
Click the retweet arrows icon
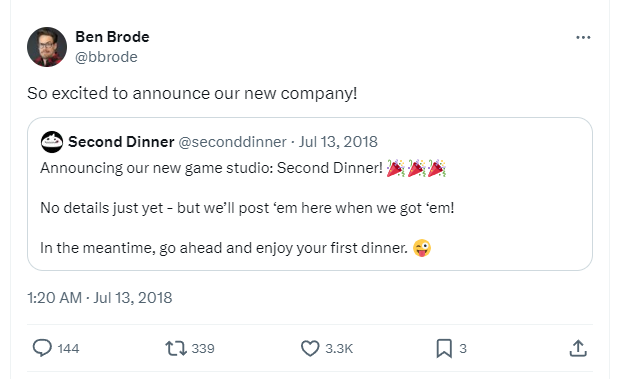[176, 348]
